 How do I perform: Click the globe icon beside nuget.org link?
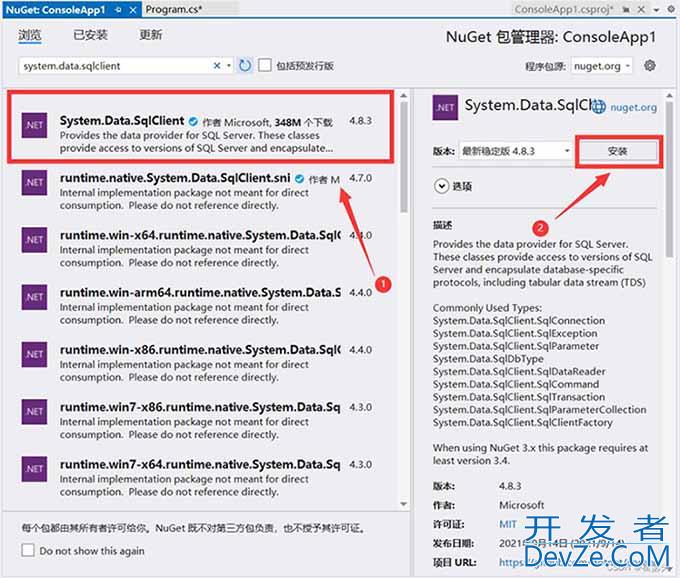pos(598,107)
